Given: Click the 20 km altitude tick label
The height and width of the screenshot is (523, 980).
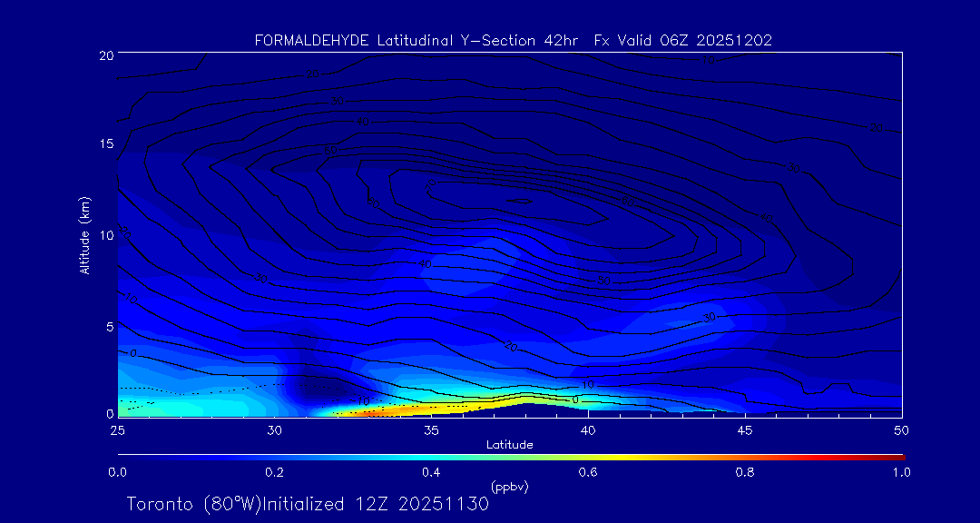Looking at the screenshot, I should [103, 55].
